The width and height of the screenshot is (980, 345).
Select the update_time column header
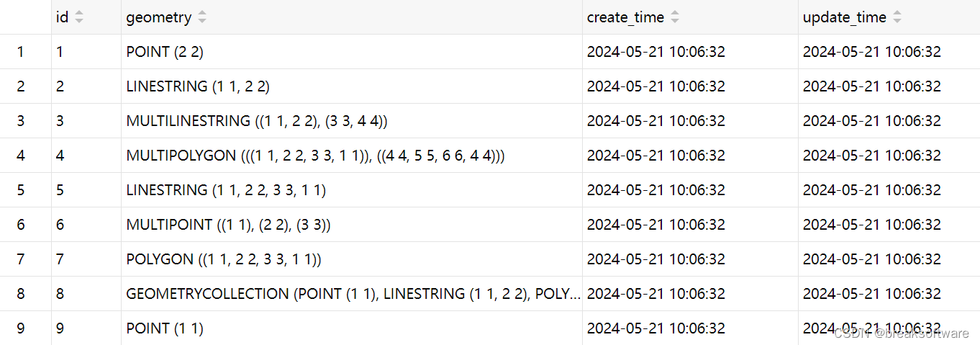(889, 17)
